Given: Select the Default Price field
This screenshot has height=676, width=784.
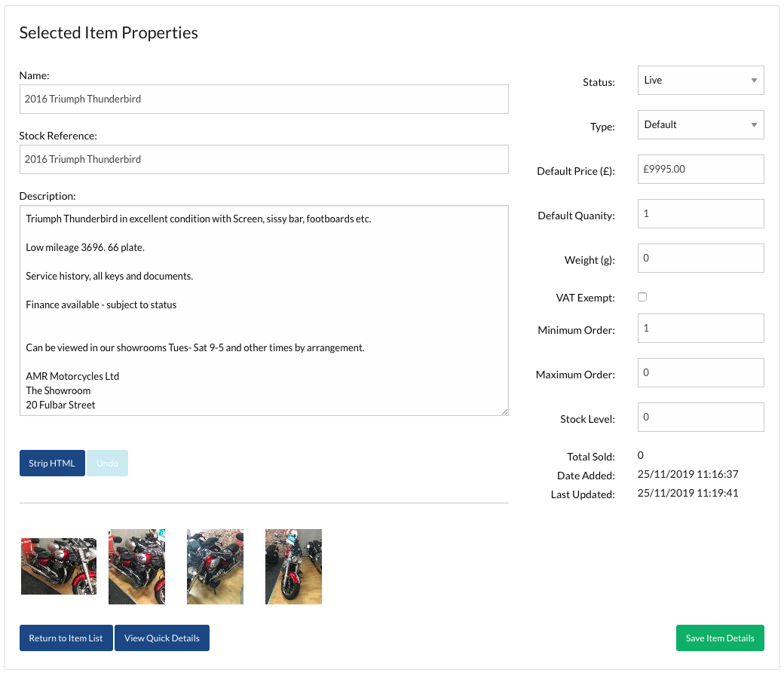Looking at the screenshot, I should click(700, 170).
